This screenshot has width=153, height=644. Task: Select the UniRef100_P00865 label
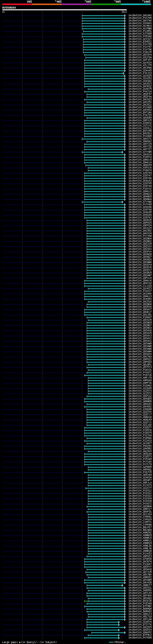[x=140, y=136]
